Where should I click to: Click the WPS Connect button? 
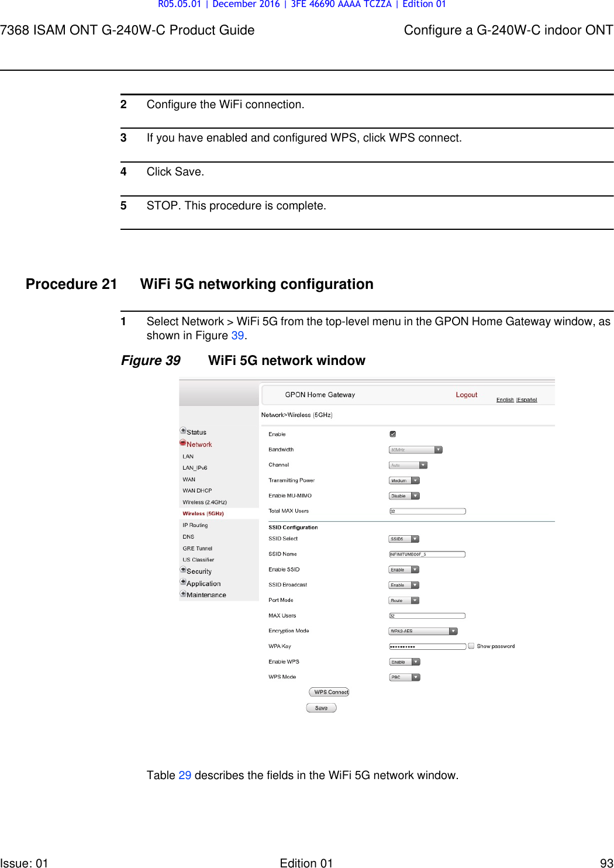click(329, 691)
